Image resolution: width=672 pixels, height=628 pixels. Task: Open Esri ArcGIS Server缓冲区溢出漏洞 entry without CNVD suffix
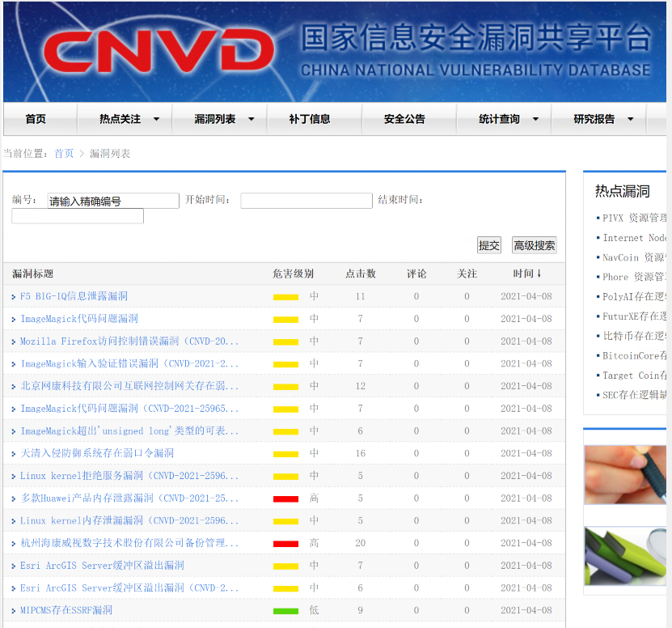click(102, 566)
